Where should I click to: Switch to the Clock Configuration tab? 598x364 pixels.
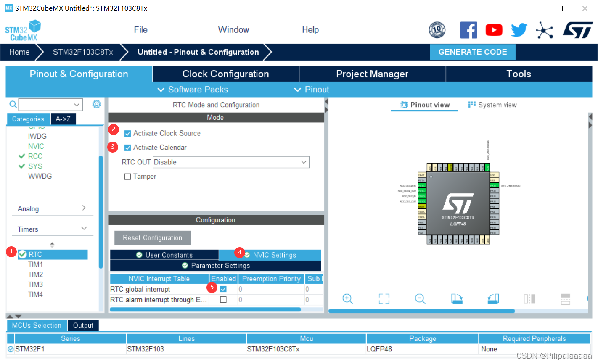(226, 74)
